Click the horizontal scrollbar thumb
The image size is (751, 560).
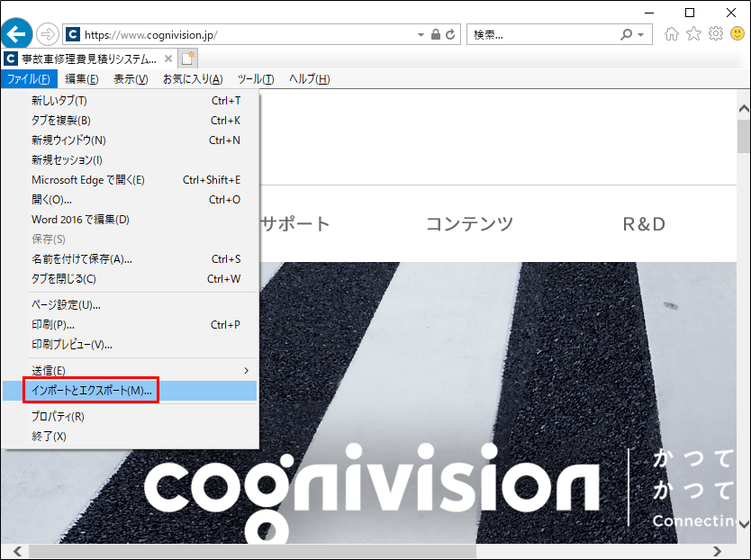click(252, 551)
